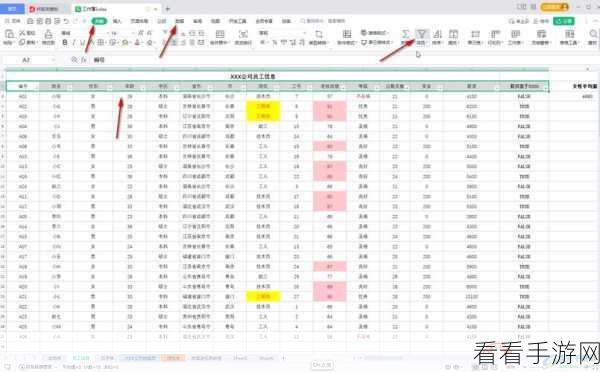The width and height of the screenshot is (600, 372).
Task: Click the Wrap Text icon
Action: pos(243,34)
